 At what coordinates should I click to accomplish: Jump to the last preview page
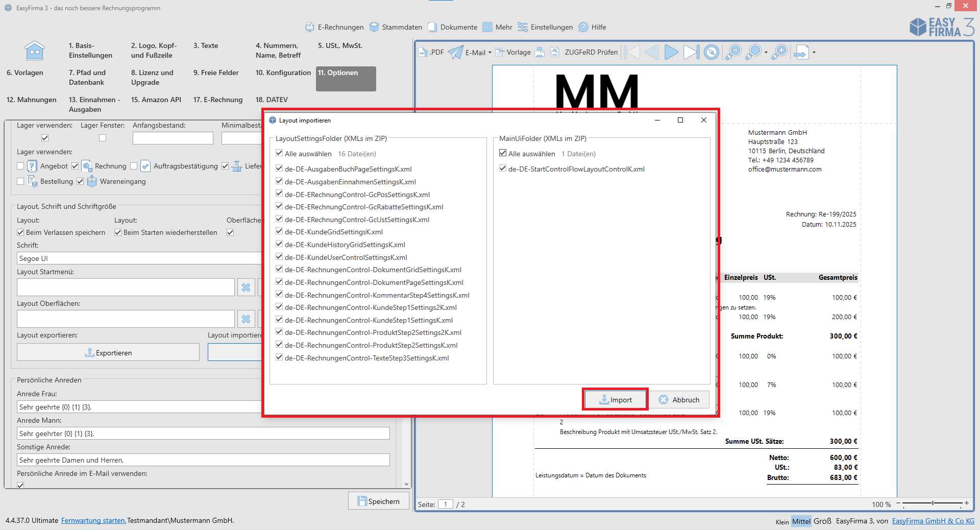691,52
